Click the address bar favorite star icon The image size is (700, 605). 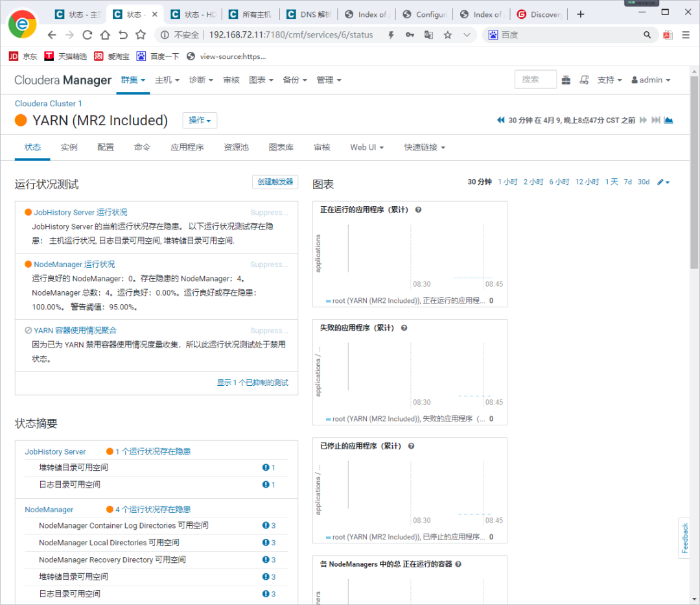(448, 35)
